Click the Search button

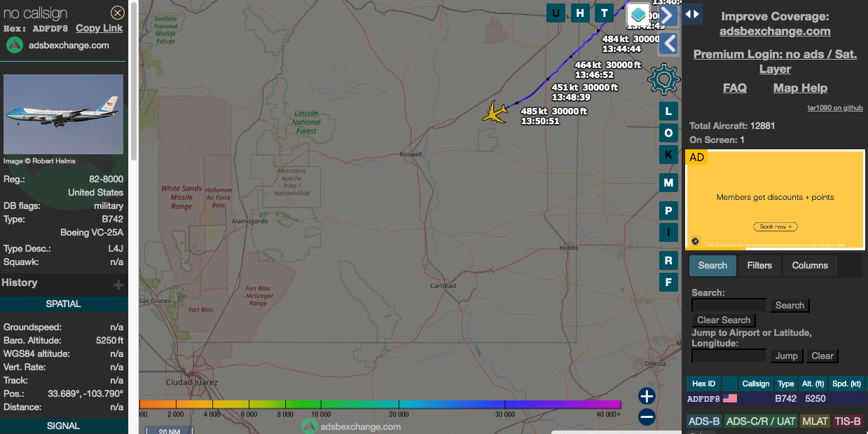coord(790,305)
